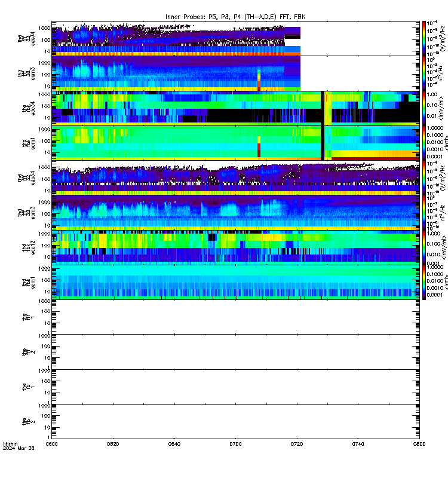Click the thd fbk edc12 spectrogram panel
448x478 pixels.
[x=235, y=247]
